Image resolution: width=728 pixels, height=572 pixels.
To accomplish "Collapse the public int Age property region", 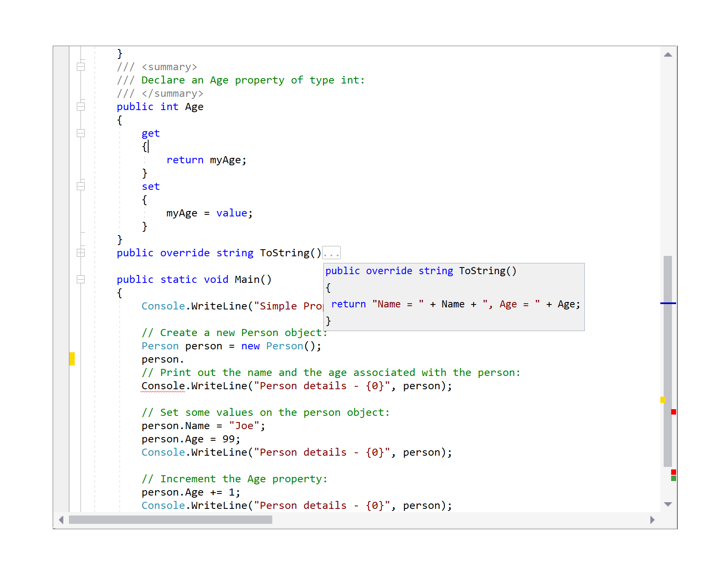I will [81, 106].
